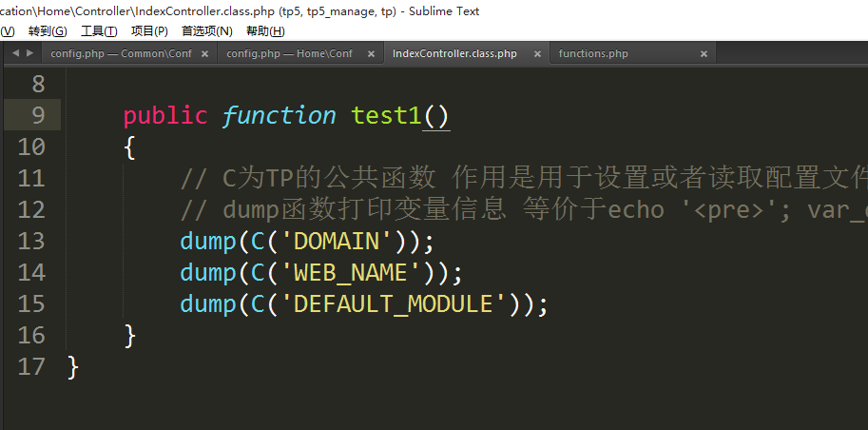Select the functions.php tab
The image size is (868, 430).
coord(593,54)
